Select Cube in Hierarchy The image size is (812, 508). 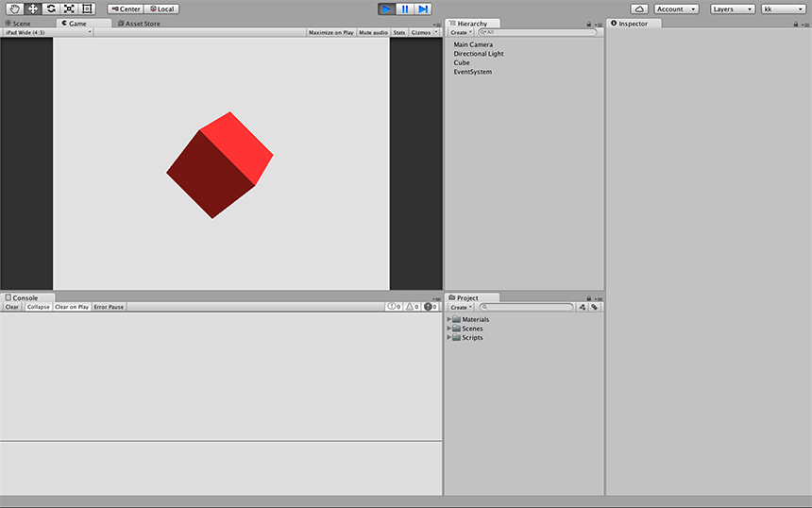click(462, 62)
